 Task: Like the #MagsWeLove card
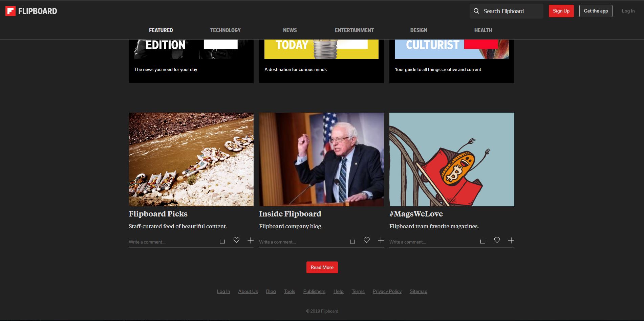[x=497, y=240]
